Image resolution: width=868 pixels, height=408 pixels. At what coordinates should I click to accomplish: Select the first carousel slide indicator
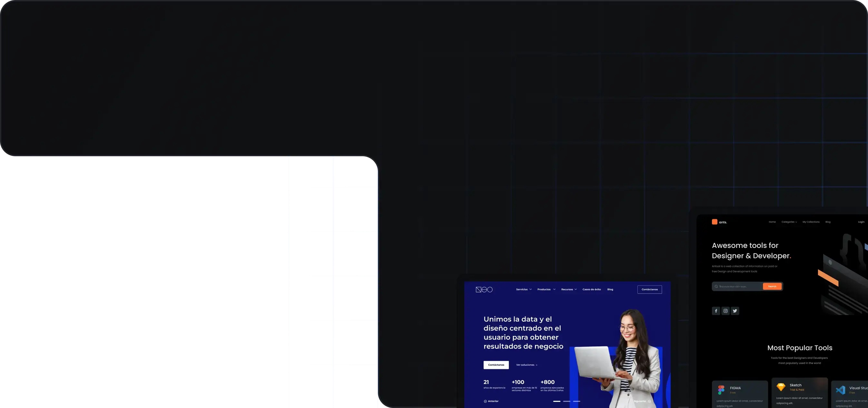click(x=557, y=401)
